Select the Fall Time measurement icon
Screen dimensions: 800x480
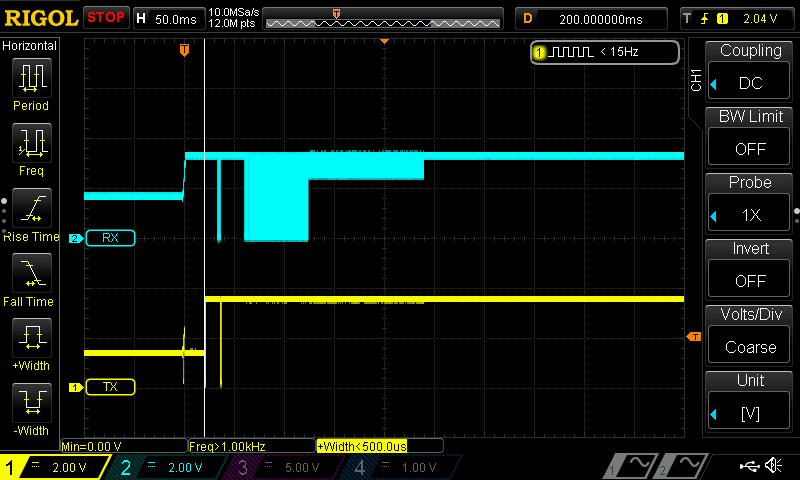(x=32, y=272)
